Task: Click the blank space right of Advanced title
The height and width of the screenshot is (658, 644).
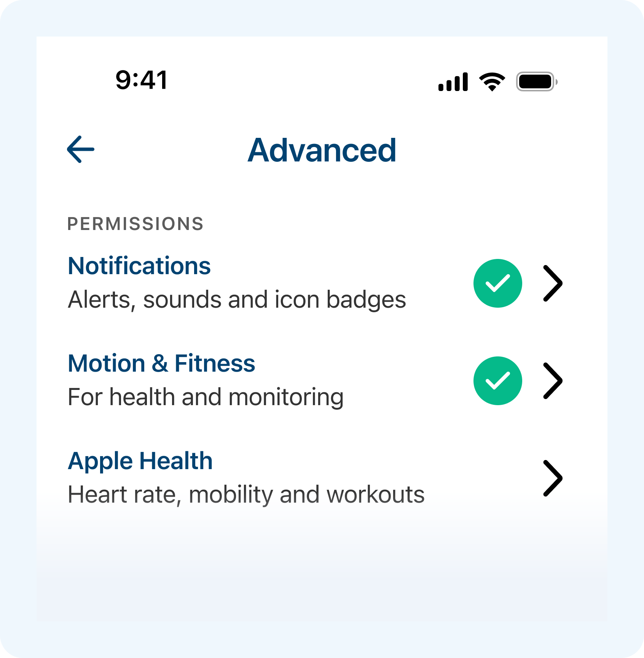Action: click(495, 150)
